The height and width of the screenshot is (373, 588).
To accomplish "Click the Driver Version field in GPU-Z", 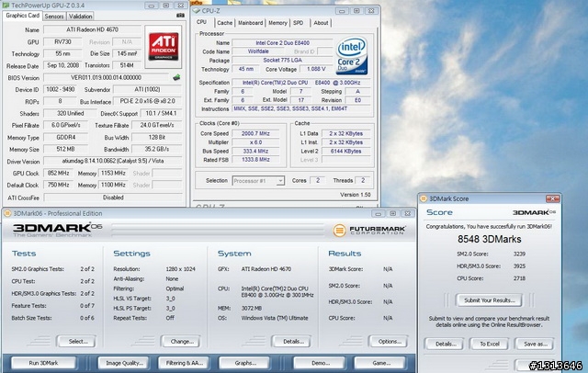I will (x=112, y=161).
